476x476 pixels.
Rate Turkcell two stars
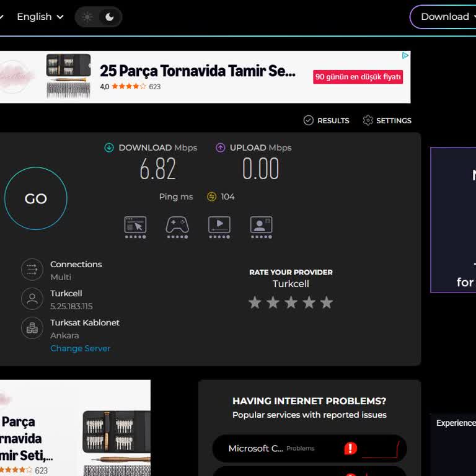pos(273,302)
